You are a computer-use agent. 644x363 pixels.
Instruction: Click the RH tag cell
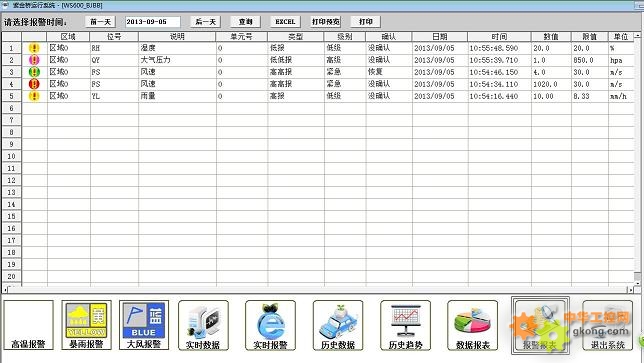point(114,48)
